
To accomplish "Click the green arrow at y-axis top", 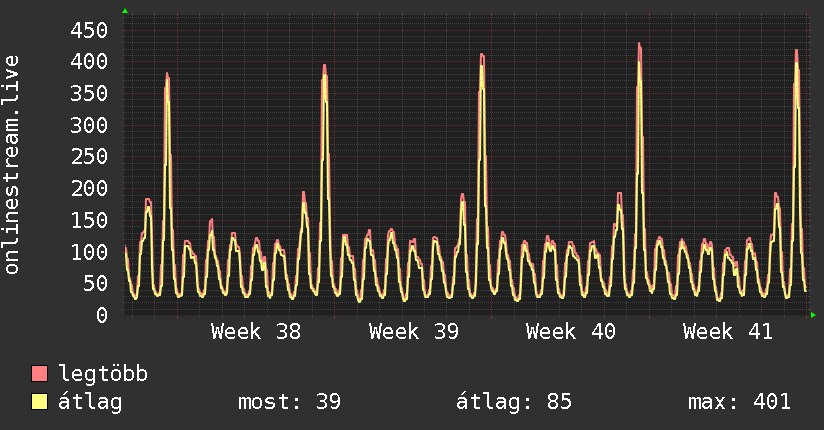I will point(125,11).
